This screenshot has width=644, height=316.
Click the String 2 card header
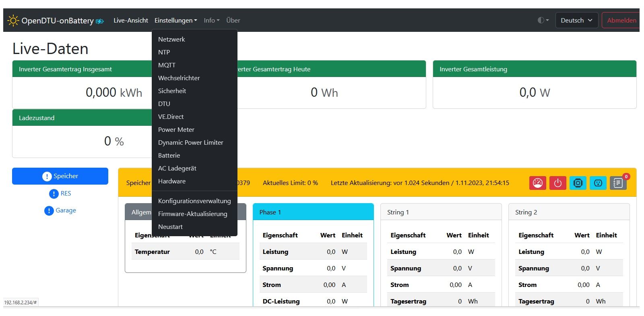[569, 212]
